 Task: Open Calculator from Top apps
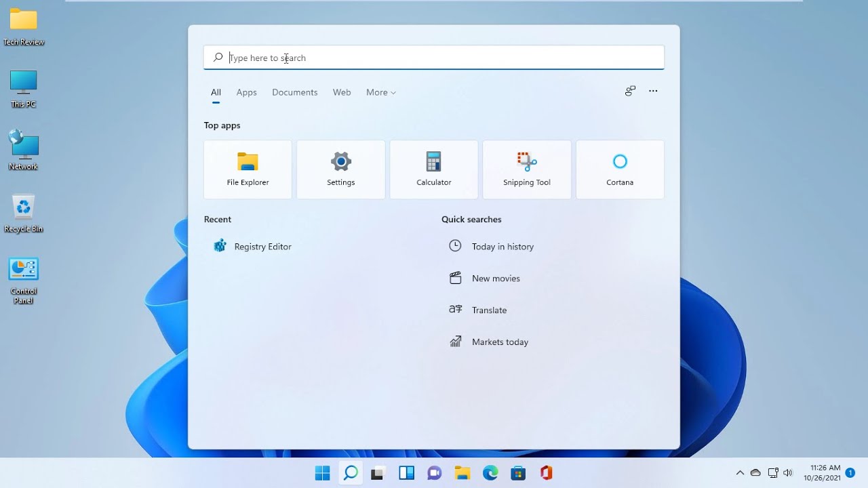pyautogui.click(x=434, y=169)
